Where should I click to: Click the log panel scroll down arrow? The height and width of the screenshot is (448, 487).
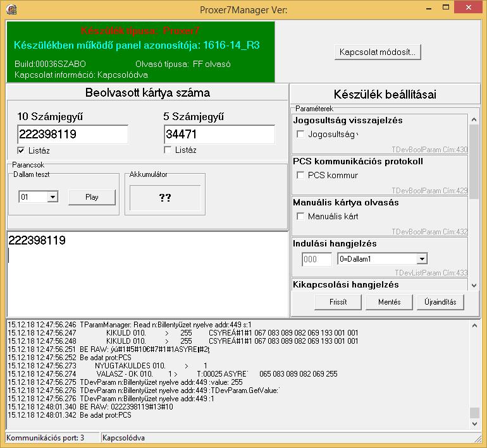coord(474,424)
